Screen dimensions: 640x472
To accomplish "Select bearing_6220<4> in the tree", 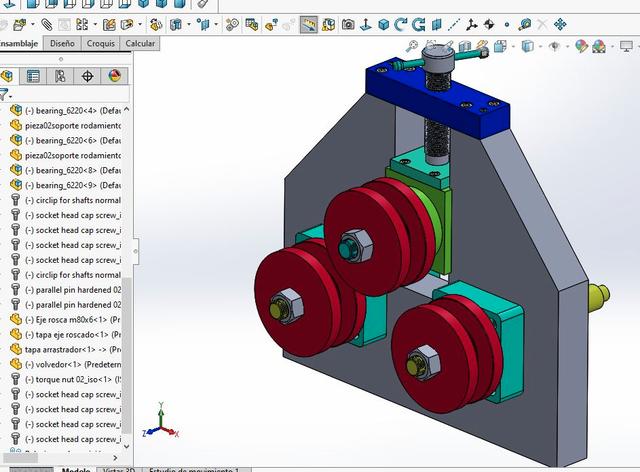I will pyautogui.click(x=65, y=110).
